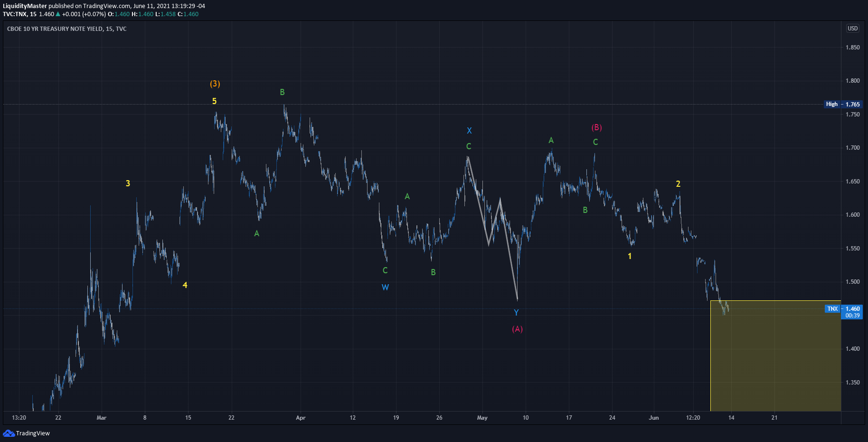This screenshot has width=868, height=442.
Task: Click the 1.400 price axis value
Action: [853, 349]
